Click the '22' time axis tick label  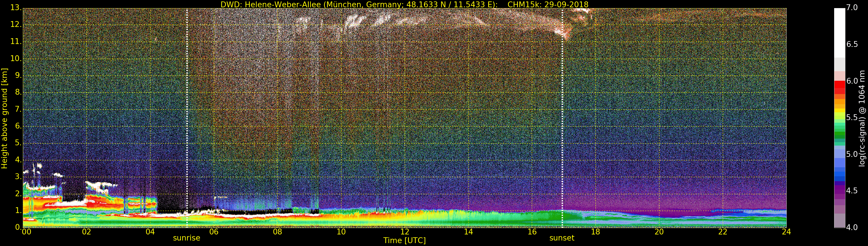[723, 232]
